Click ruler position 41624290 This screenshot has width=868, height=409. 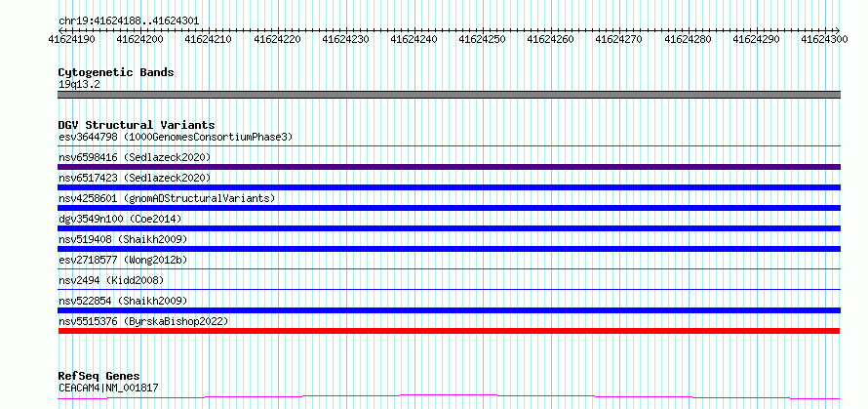(756, 39)
